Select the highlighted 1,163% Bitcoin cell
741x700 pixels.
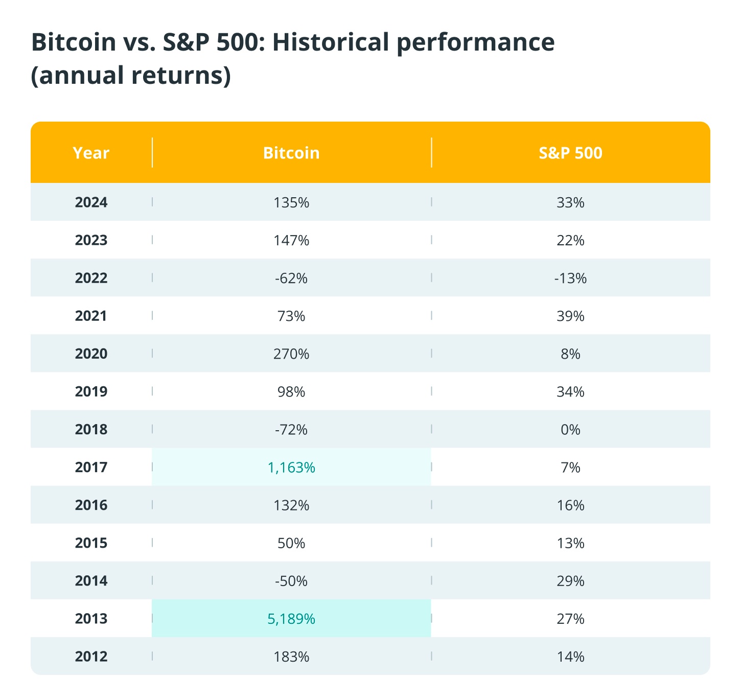[x=291, y=468]
